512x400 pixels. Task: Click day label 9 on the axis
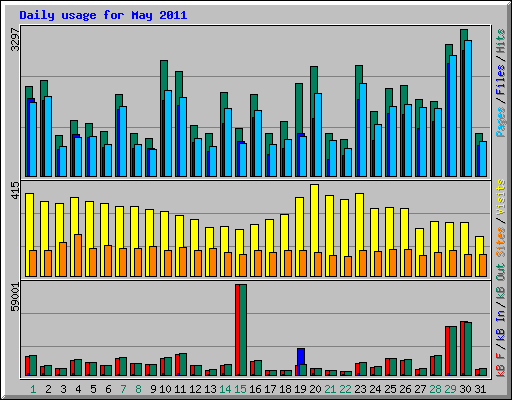point(153,389)
